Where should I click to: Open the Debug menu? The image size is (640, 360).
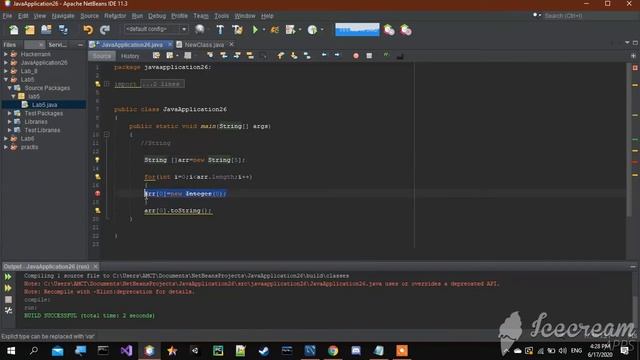[x=157, y=16]
